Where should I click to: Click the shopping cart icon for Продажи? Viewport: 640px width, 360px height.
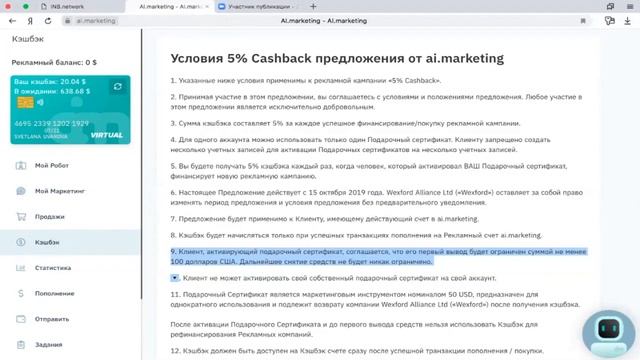pyautogui.click(x=21, y=217)
